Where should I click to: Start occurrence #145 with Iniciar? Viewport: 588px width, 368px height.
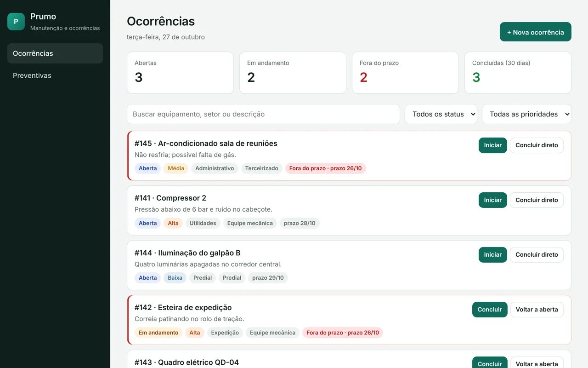493,145
